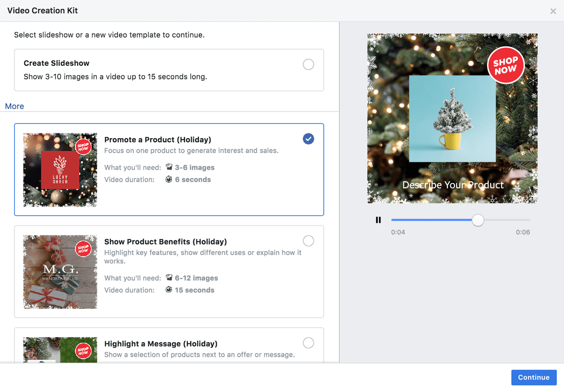Click the tree-in-mug product image in preview
Viewport: 564px width, 392px height.
tap(452, 119)
